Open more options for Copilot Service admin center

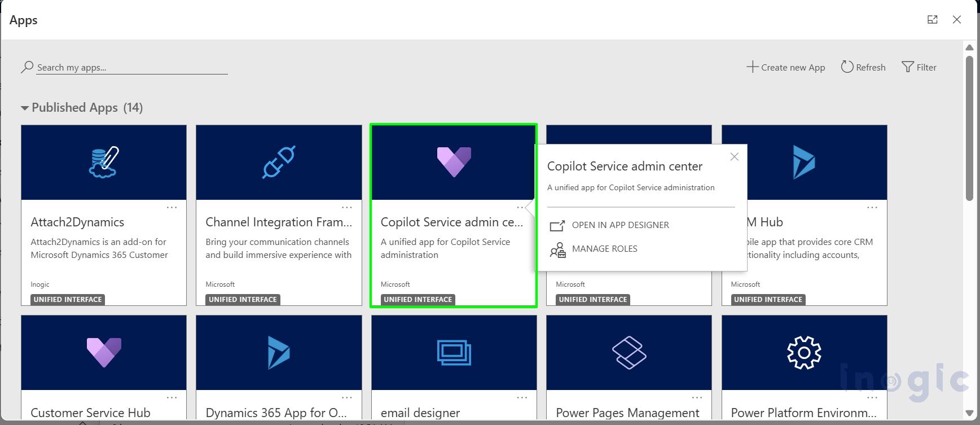pyautogui.click(x=521, y=208)
